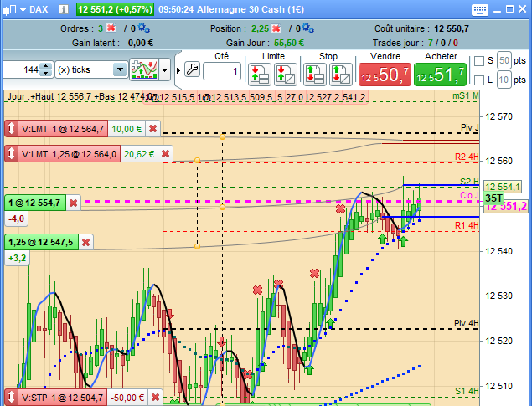This screenshot has width=532, height=406.
Task: Open the chart indicators icon
Action: tap(144, 69)
